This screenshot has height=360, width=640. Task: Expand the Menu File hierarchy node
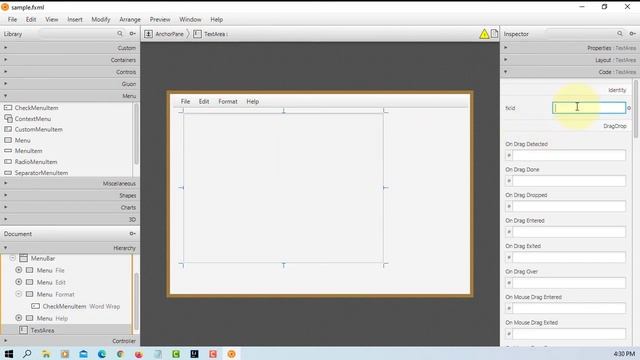pos(19,270)
